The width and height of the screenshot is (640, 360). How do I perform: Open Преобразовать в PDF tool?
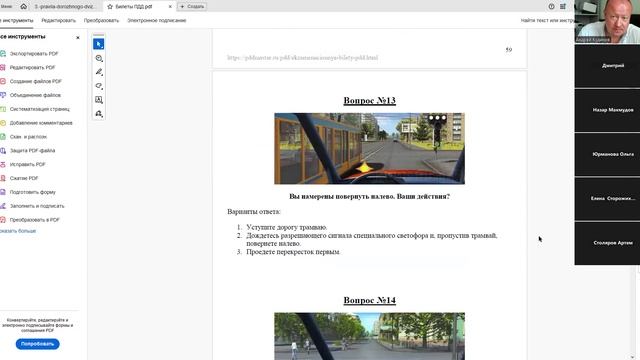34,220
